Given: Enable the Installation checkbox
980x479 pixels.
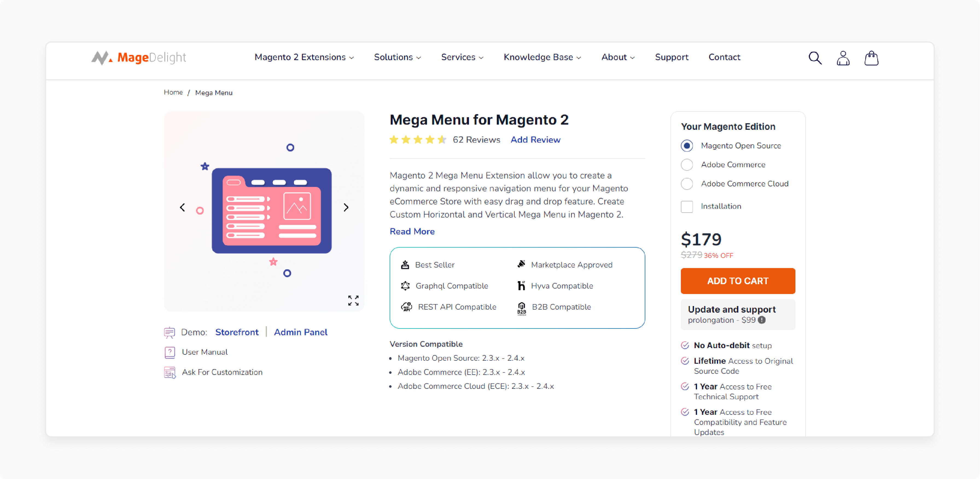Looking at the screenshot, I should (x=687, y=206).
